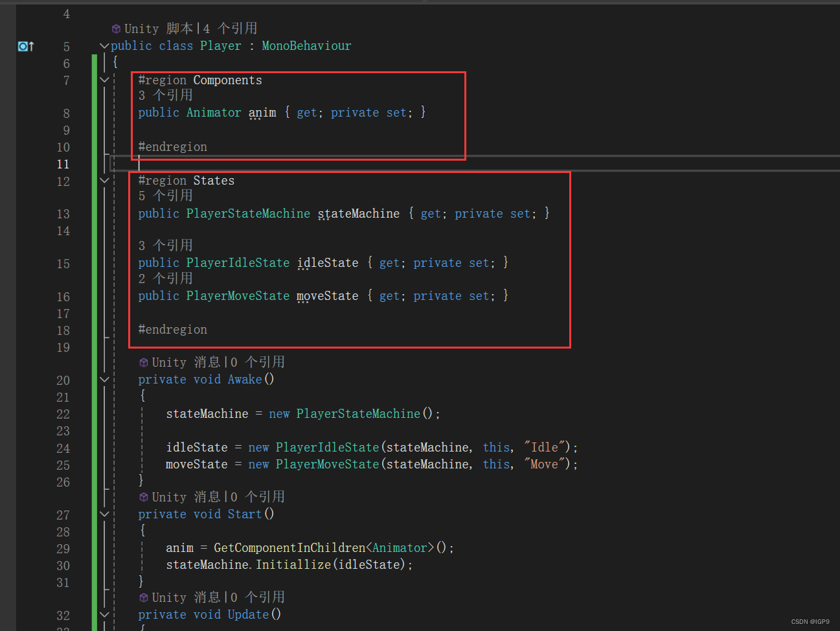Open the '5 个引用' CodeLens above stateMachine
840x631 pixels.
pyautogui.click(x=165, y=196)
